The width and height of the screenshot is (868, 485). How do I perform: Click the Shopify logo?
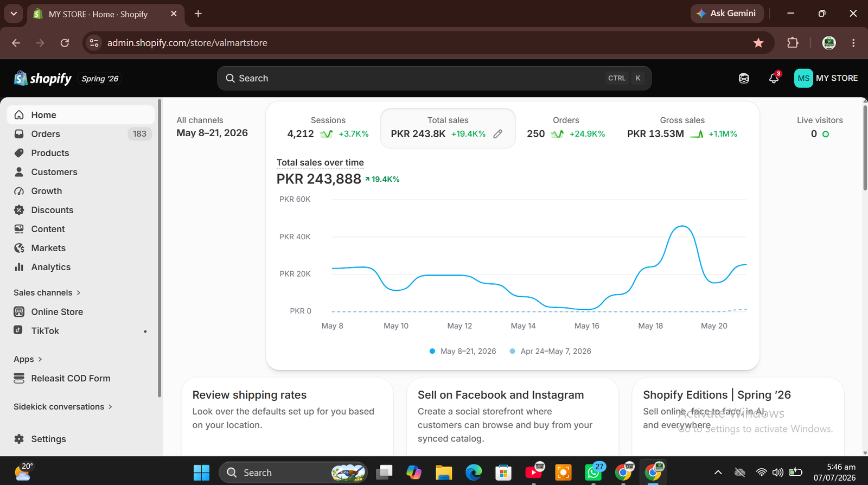pos(43,78)
